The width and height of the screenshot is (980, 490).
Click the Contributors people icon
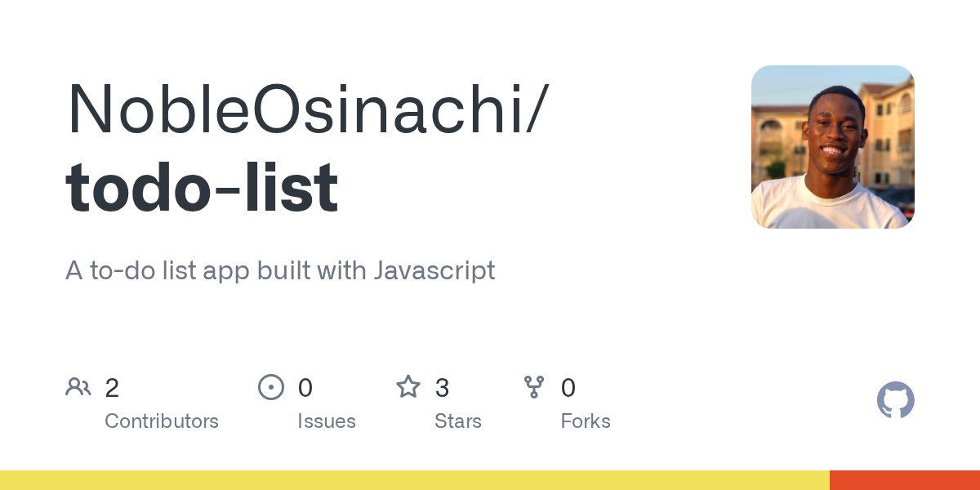pyautogui.click(x=78, y=386)
